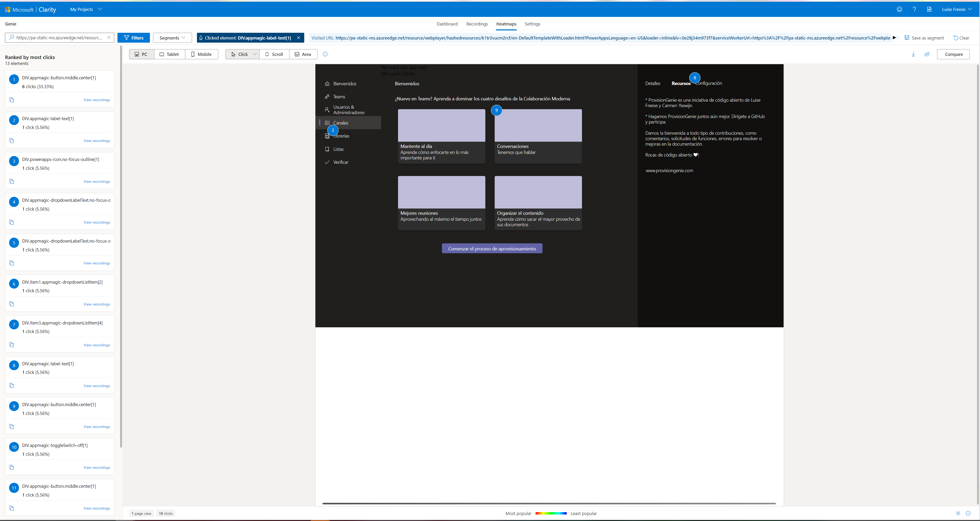Open the Click type dropdown arrow
Image resolution: width=980 pixels, height=521 pixels.
[x=255, y=54]
